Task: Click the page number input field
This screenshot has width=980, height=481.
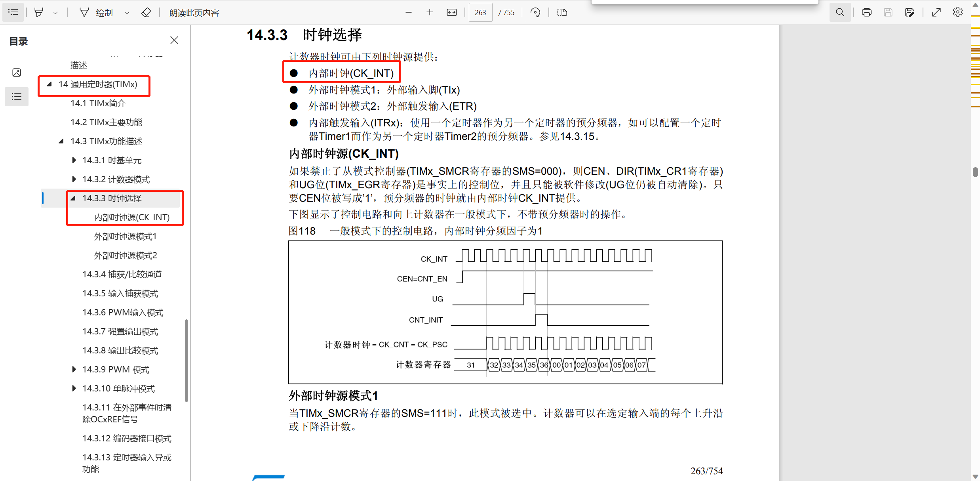Action: pos(480,12)
